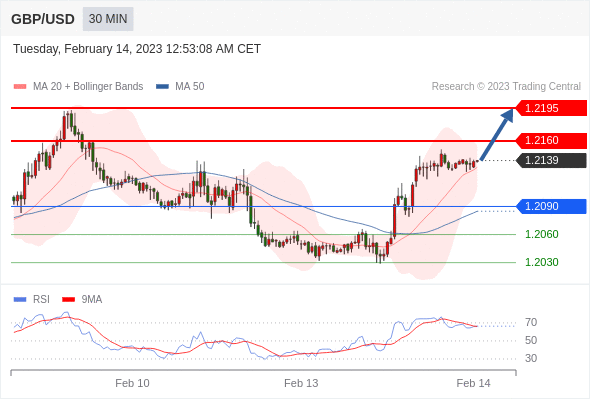Click the 1.2030 support level label
The width and height of the screenshot is (590, 400).
542,262
